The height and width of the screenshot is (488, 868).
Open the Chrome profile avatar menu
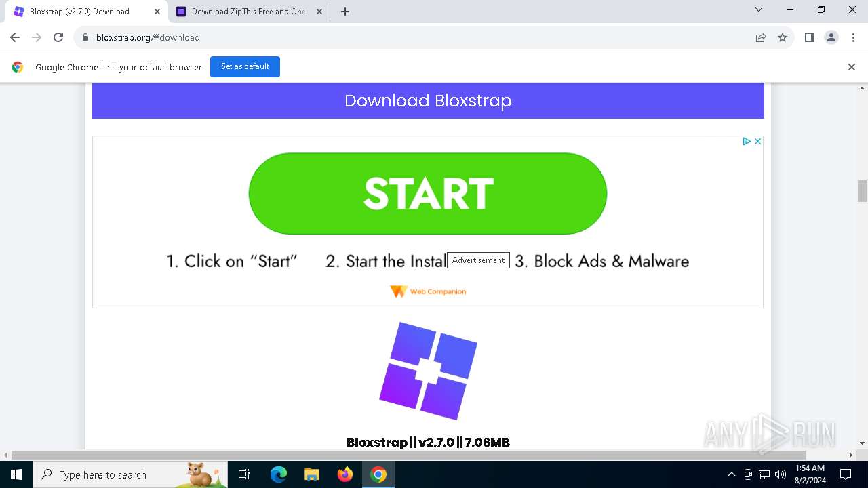point(831,37)
